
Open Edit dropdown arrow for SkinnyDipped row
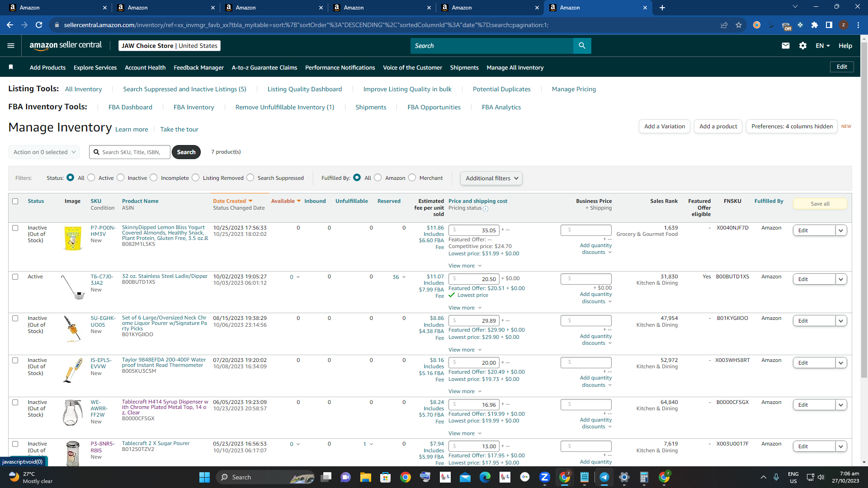point(841,230)
